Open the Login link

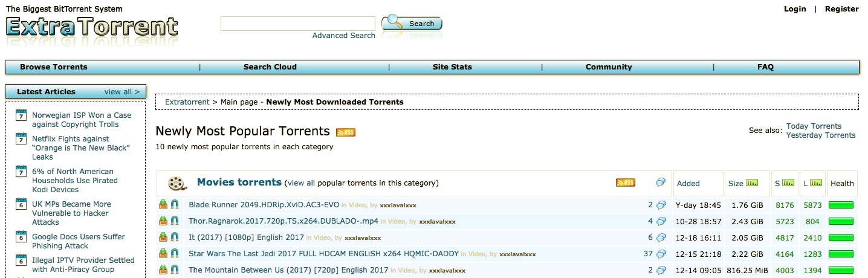pos(795,8)
